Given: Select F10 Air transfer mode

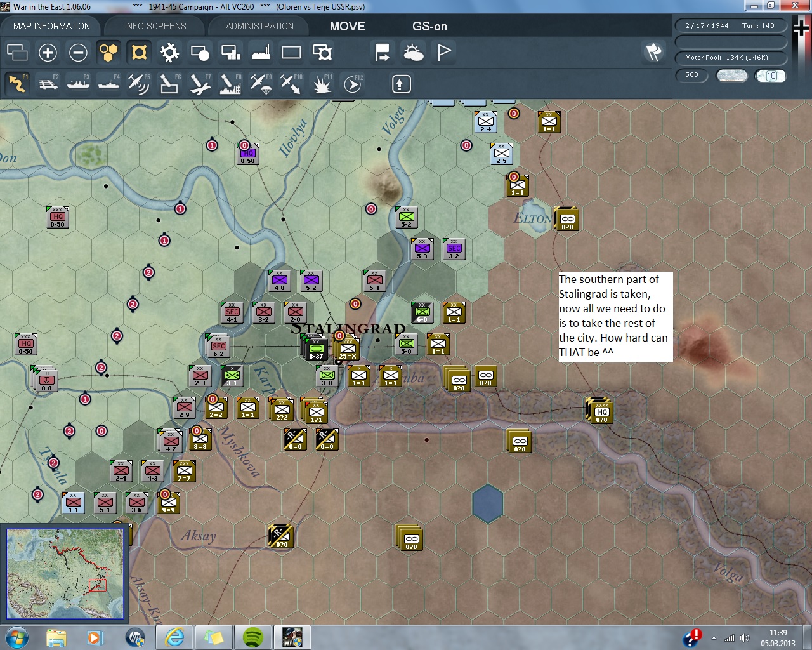Looking at the screenshot, I should coord(291,84).
